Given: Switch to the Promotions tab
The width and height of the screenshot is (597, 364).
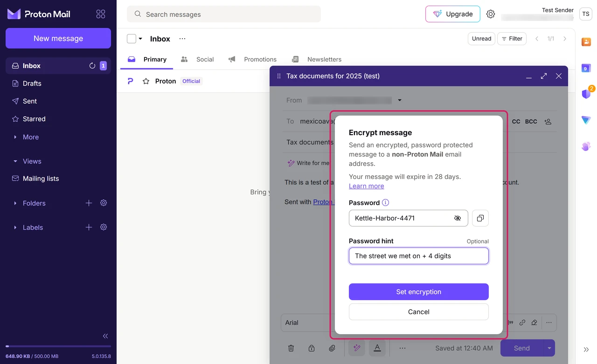Looking at the screenshot, I should coord(252,59).
